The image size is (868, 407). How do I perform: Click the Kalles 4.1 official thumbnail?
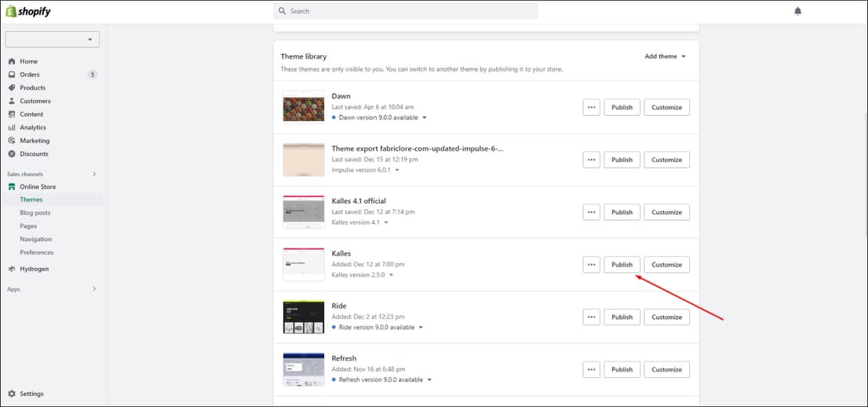pyautogui.click(x=302, y=212)
